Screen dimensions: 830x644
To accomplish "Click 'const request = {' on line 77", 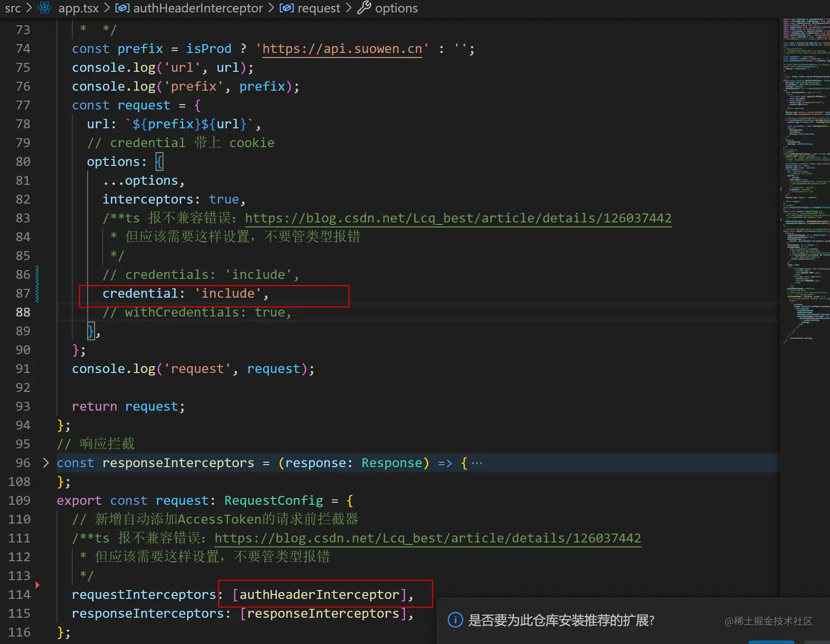I will (x=137, y=105).
